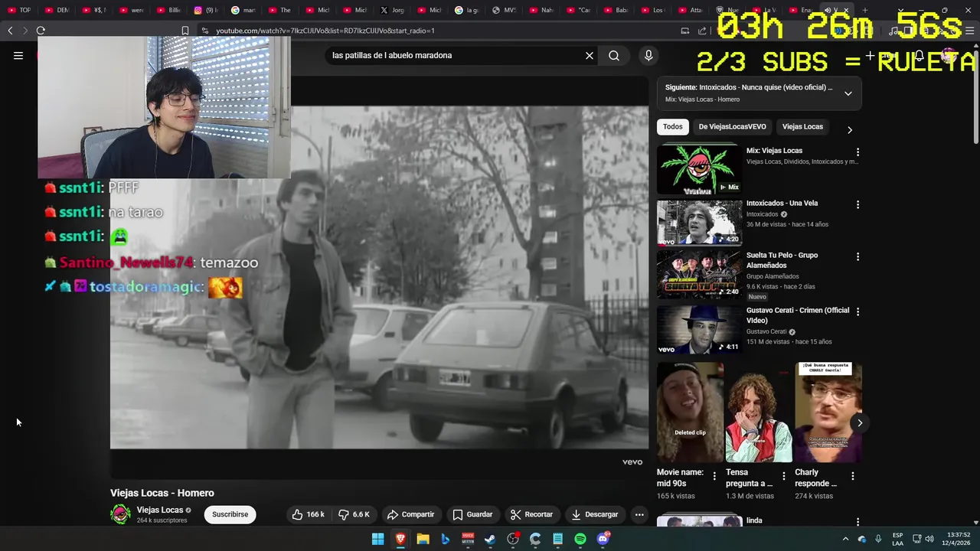This screenshot has width=980, height=551.
Task: Select the Viejas Locas chip
Action: (x=802, y=126)
